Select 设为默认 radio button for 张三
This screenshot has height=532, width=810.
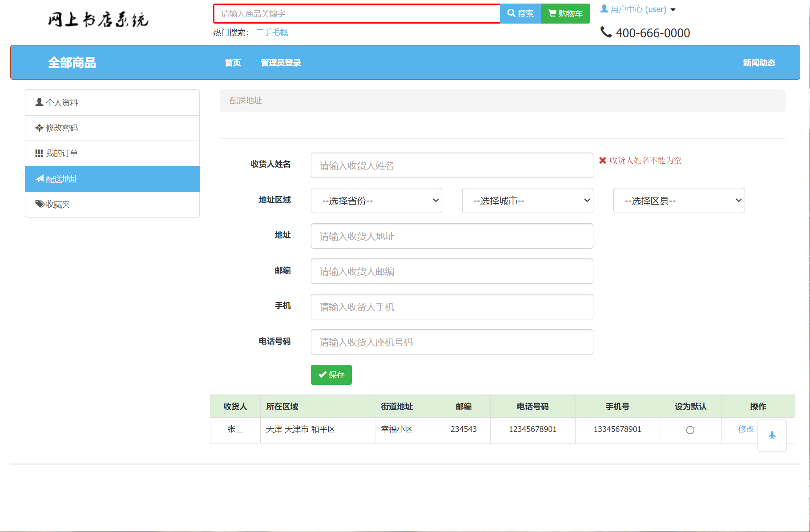coord(690,430)
